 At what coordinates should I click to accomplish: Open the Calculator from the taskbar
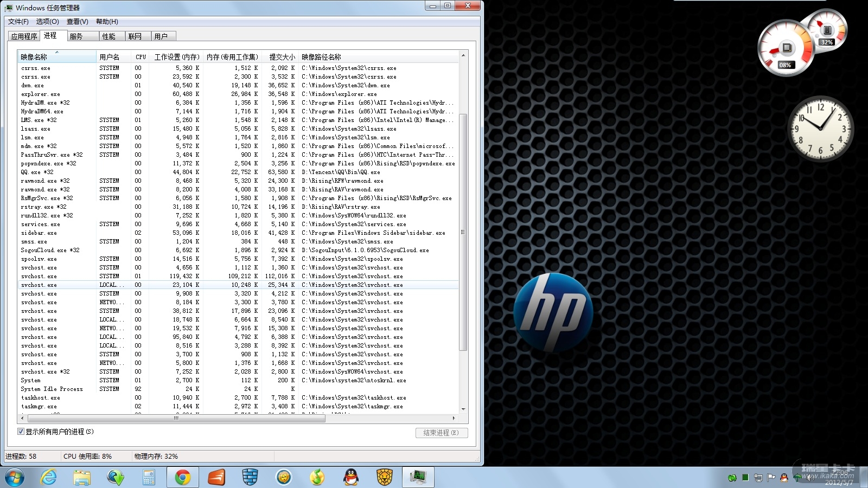coord(149,478)
